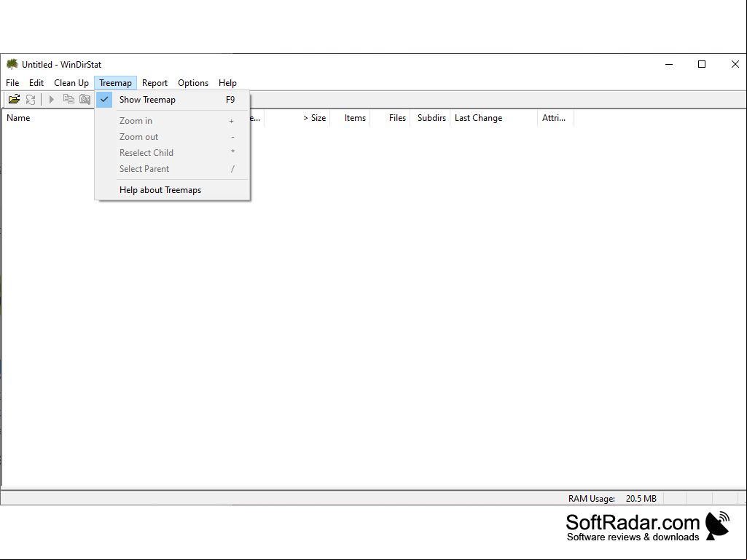The height and width of the screenshot is (560, 747).
Task: Choose Zoom in from Treemap menu
Action: (172, 121)
